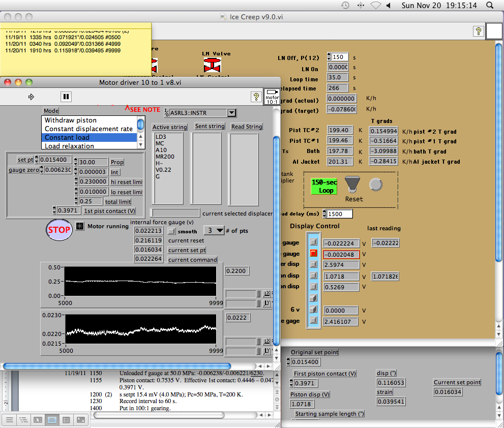Viewport: 504px width, 428px height.
Task: Click the Run arrow in Motor driver toolbar
Action: pos(31,97)
